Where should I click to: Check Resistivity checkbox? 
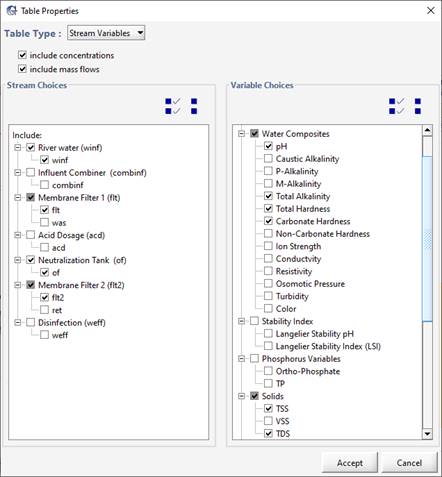268,271
